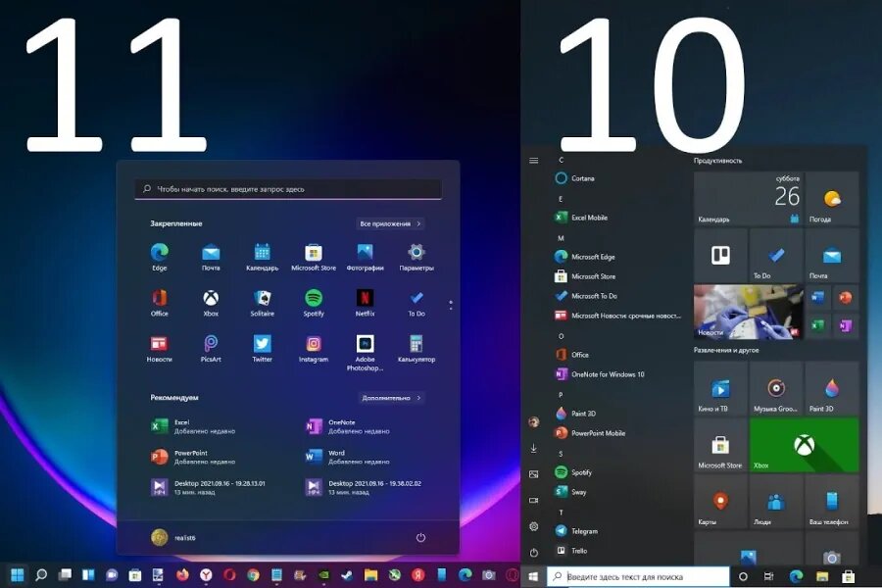Open Windows 10 taskbar Cortana circle
This screenshot has width=882, height=588.
pyautogui.click(x=743, y=576)
